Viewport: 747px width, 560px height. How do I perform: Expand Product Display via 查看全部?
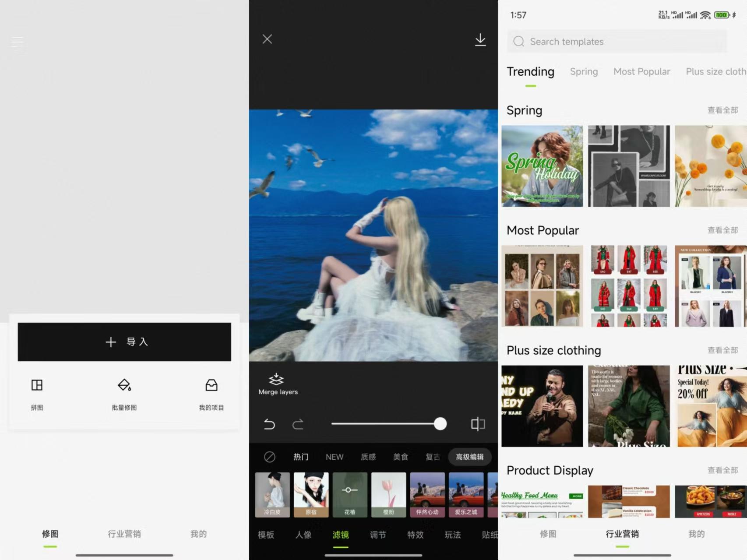coord(722,470)
